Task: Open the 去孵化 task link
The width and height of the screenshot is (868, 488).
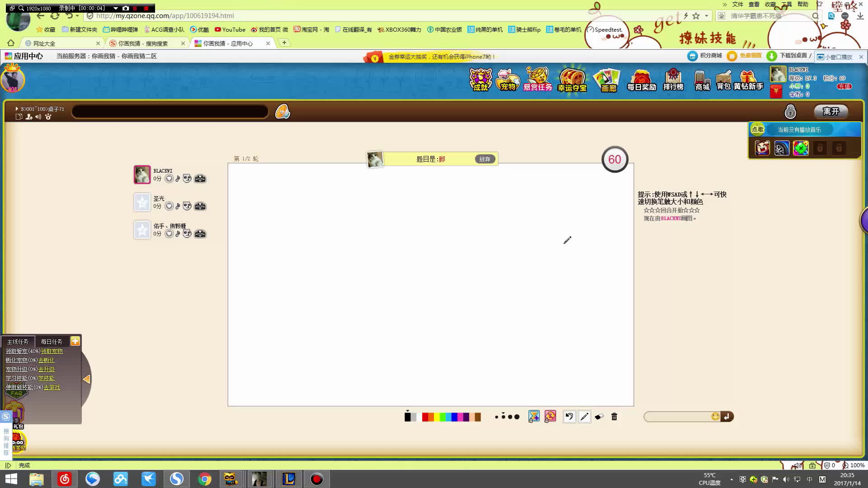Action: 46,360
